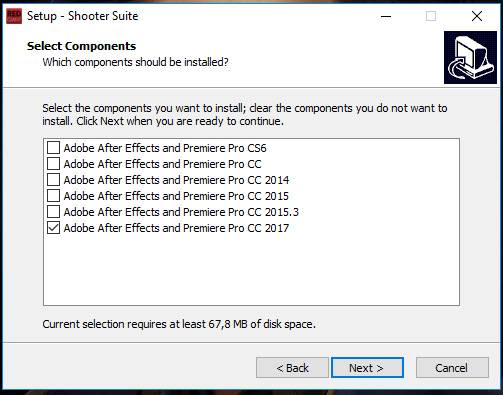Viewport: 503px width, 395px height.
Task: Click the 'Premiere Pro CS6' label text
Action: (x=225, y=148)
